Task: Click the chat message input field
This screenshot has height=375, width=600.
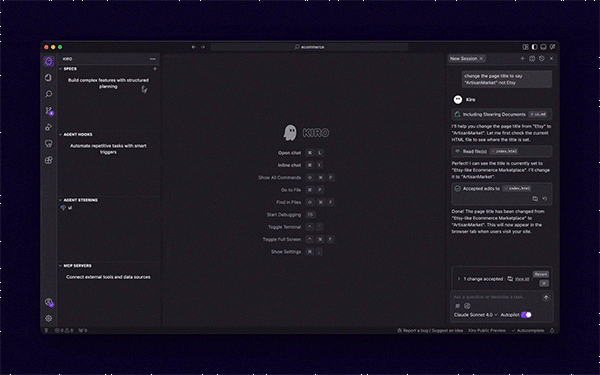Action: coord(496,297)
